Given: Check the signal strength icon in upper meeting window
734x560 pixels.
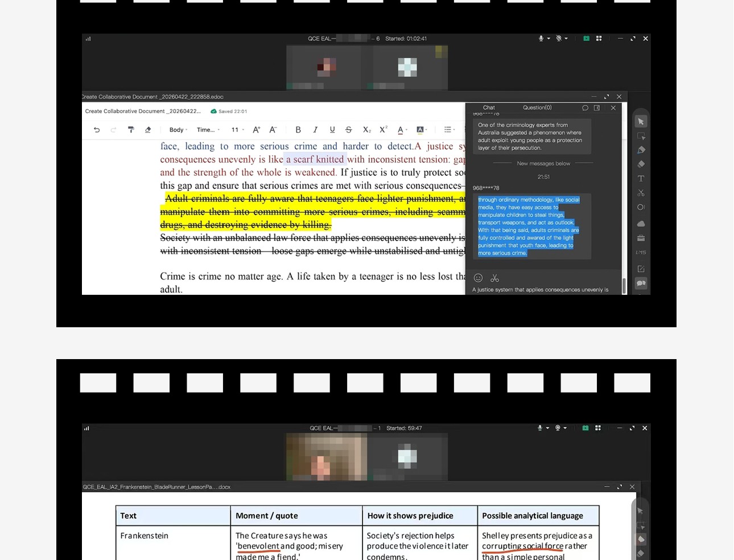Looking at the screenshot, I should coord(88,39).
